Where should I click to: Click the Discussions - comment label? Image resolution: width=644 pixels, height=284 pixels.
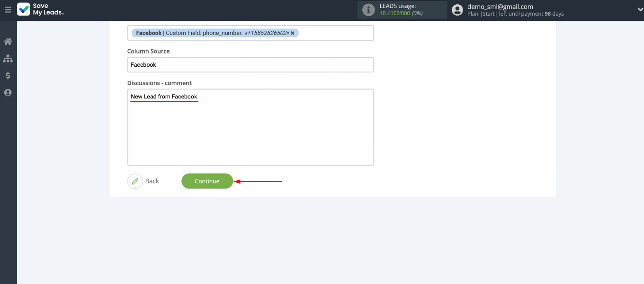pyautogui.click(x=159, y=83)
